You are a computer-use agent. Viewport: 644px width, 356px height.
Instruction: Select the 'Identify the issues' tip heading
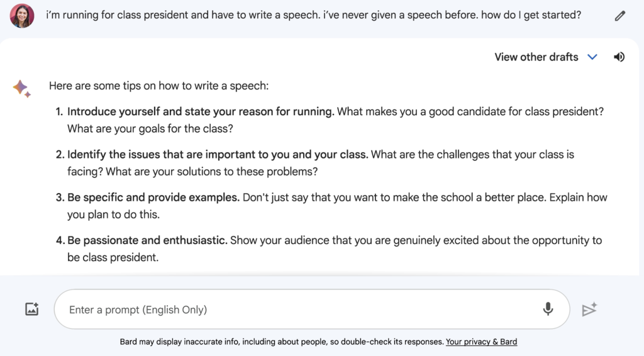tap(218, 154)
